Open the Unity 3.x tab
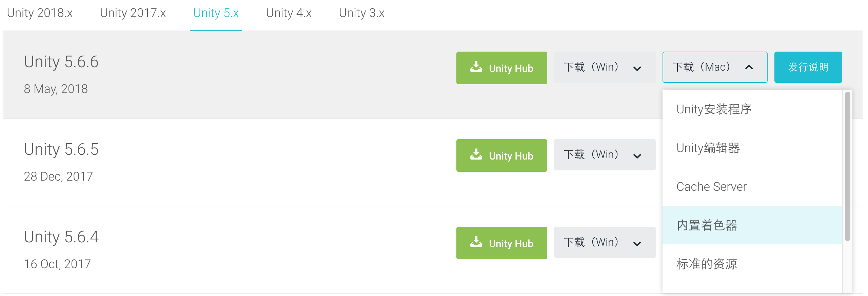 point(361,14)
